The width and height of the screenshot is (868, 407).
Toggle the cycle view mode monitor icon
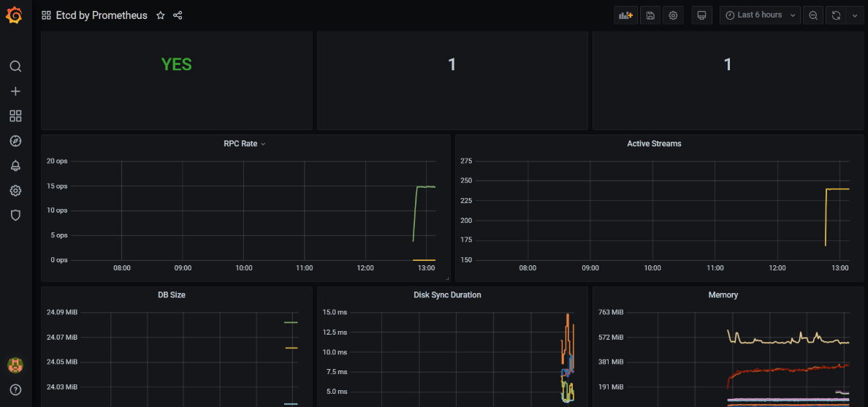click(x=702, y=15)
